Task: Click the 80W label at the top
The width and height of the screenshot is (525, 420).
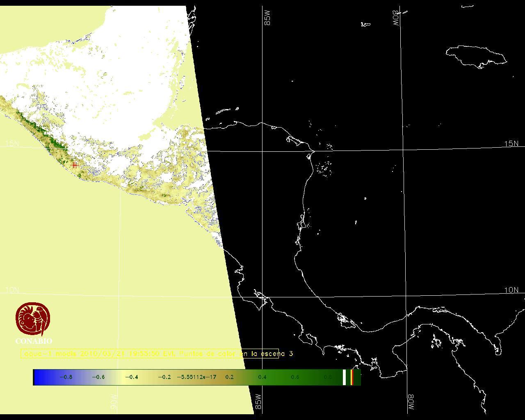Action: tap(396, 18)
